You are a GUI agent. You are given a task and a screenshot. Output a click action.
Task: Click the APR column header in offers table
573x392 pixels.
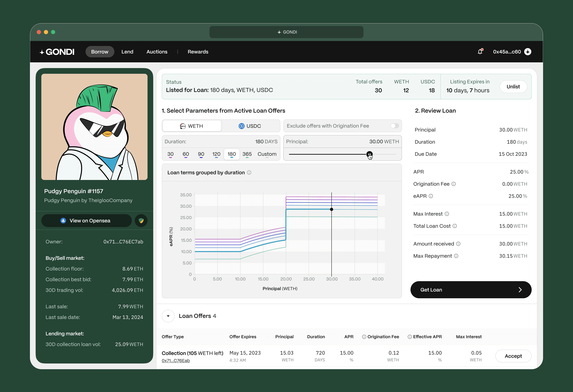349,337
